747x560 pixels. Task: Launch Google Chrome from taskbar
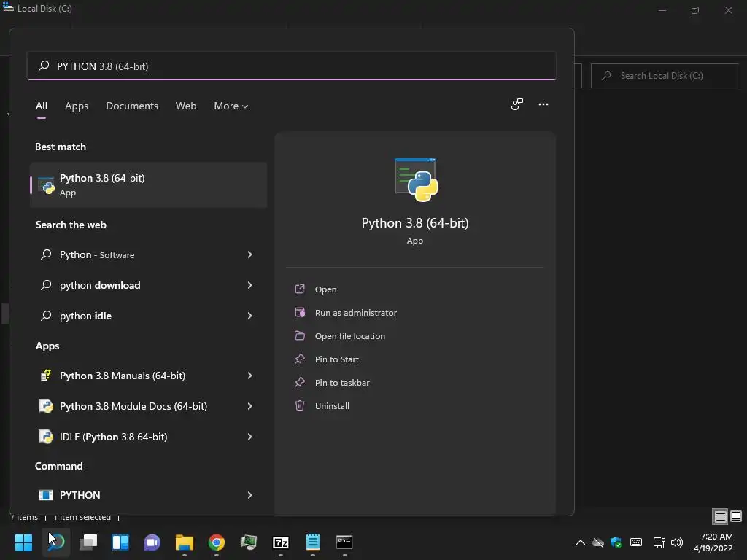(216, 542)
